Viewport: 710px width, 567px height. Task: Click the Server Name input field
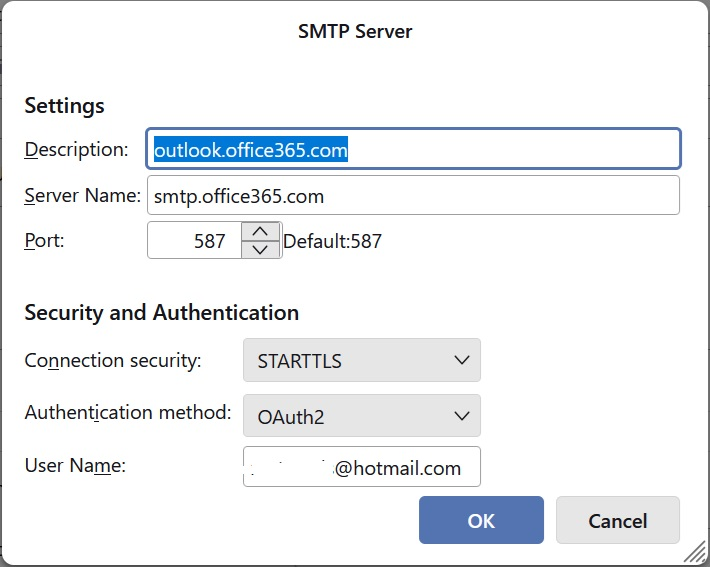coord(413,195)
